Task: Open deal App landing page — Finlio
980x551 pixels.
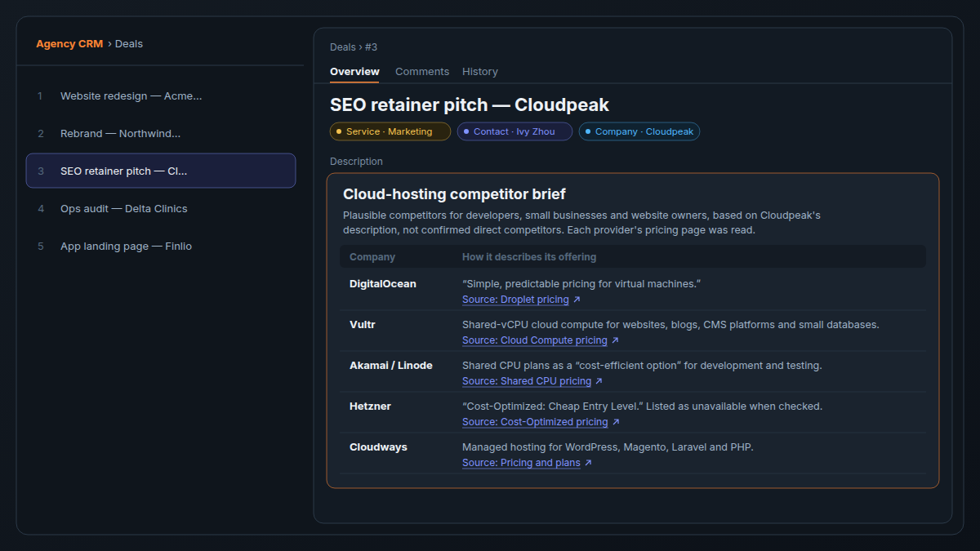Action: [x=161, y=247]
